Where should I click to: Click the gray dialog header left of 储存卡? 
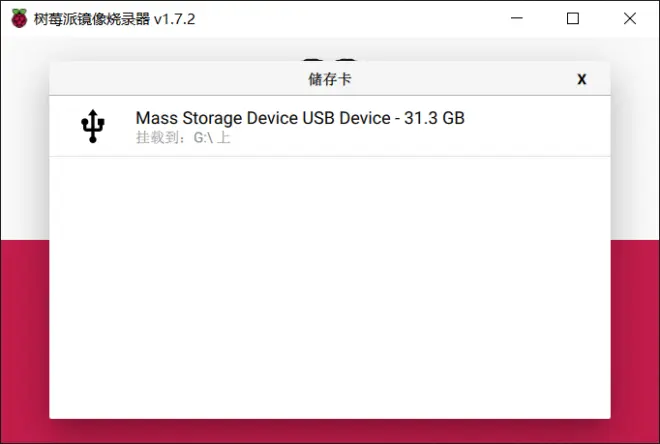(x=177, y=79)
